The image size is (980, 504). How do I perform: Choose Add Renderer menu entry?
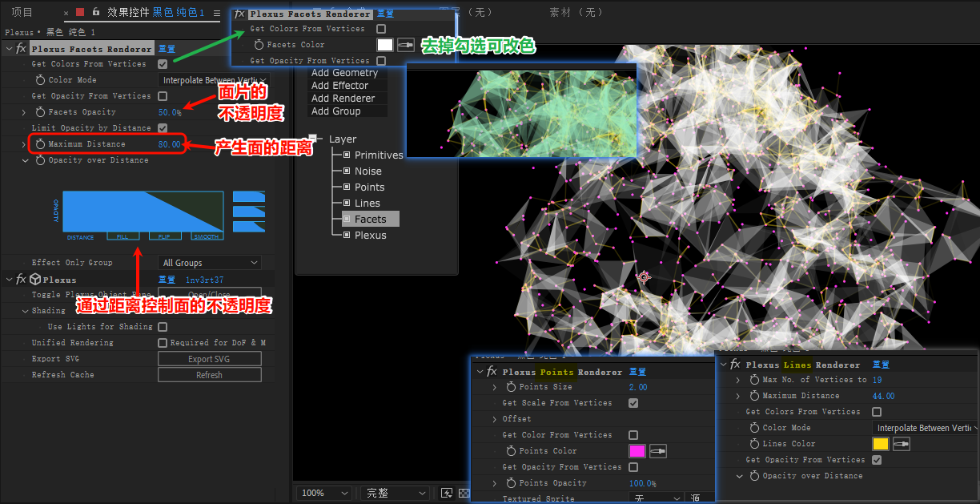(x=348, y=99)
